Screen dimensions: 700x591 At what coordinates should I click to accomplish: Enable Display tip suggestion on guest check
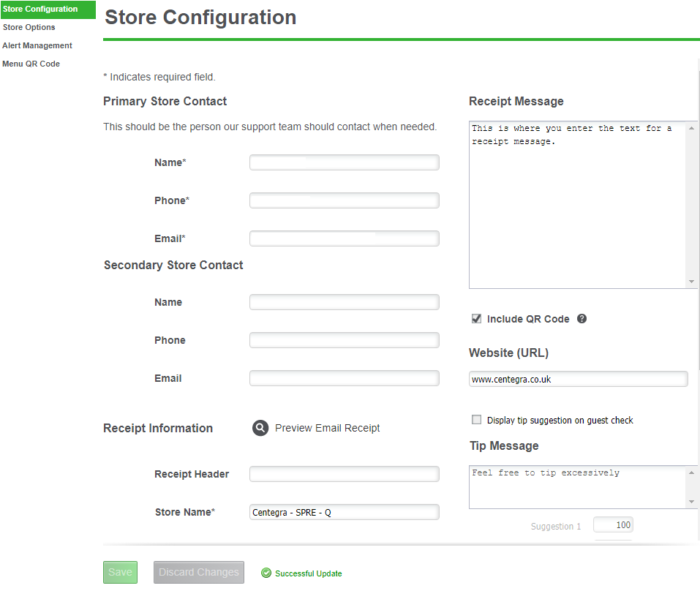coord(477,420)
